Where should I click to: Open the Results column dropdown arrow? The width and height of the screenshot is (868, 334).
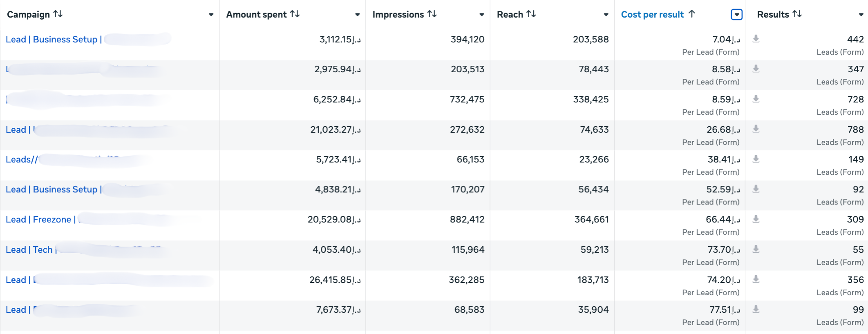pyautogui.click(x=861, y=15)
